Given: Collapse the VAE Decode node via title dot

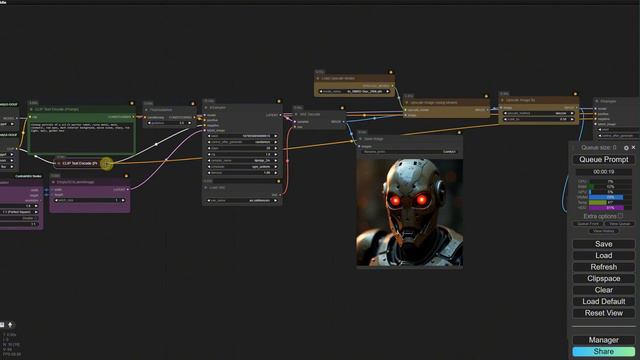Looking at the screenshot, I should (296, 114).
